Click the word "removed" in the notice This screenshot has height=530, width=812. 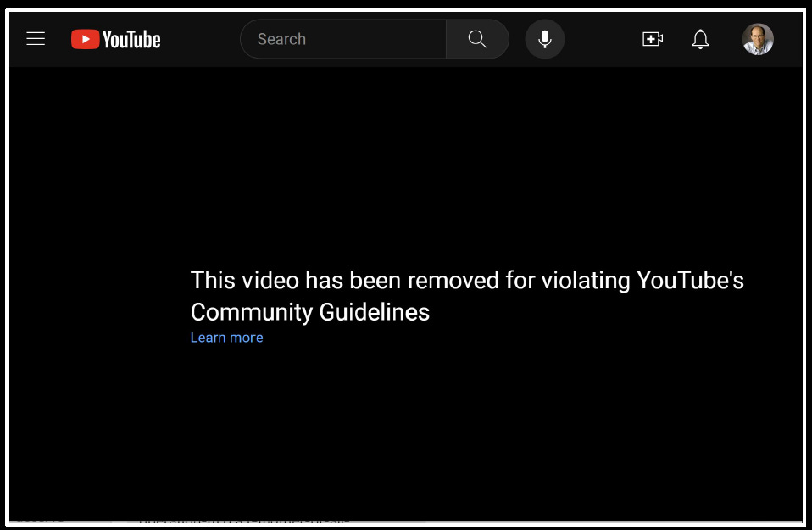453,281
